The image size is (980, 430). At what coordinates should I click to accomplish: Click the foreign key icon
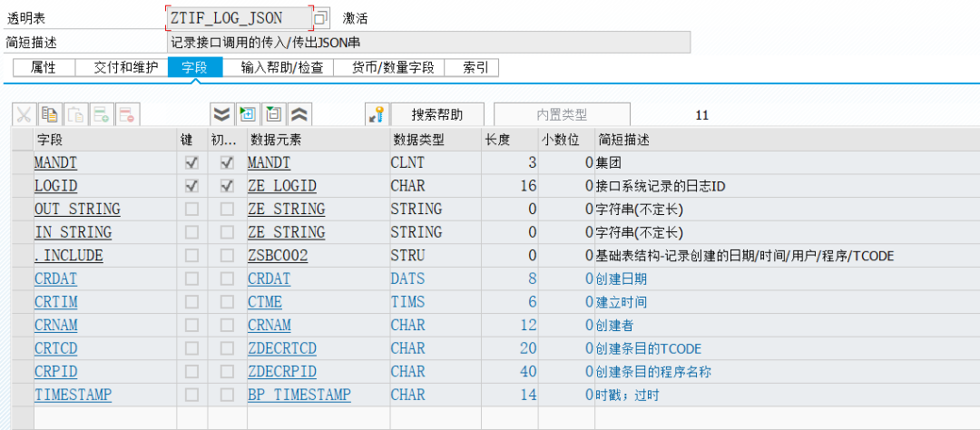(x=377, y=114)
